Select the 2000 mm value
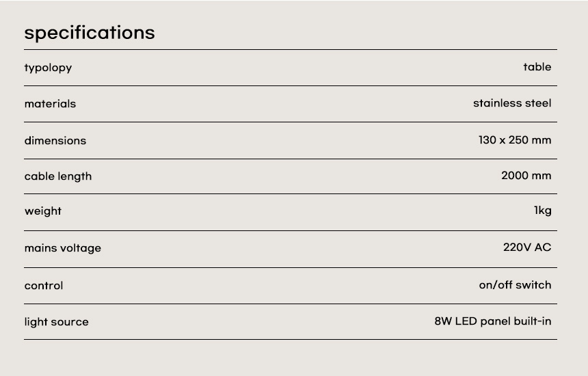Screen dimensions: 588x376 pyautogui.click(x=526, y=176)
